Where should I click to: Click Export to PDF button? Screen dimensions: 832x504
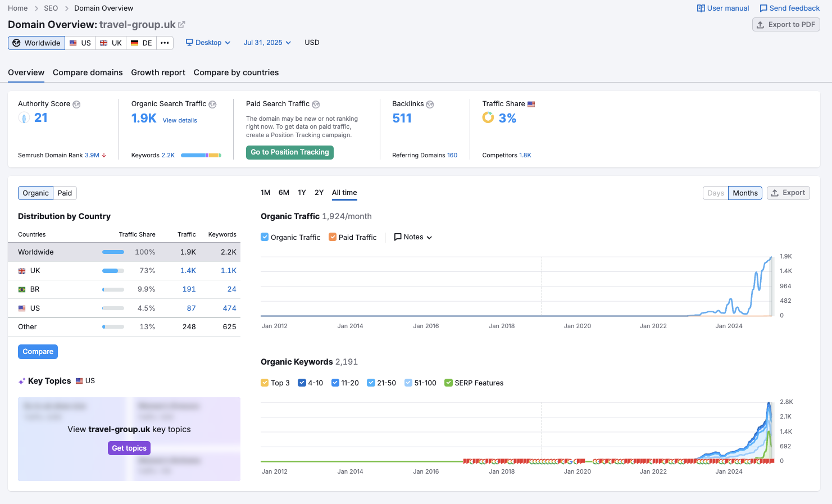(786, 25)
